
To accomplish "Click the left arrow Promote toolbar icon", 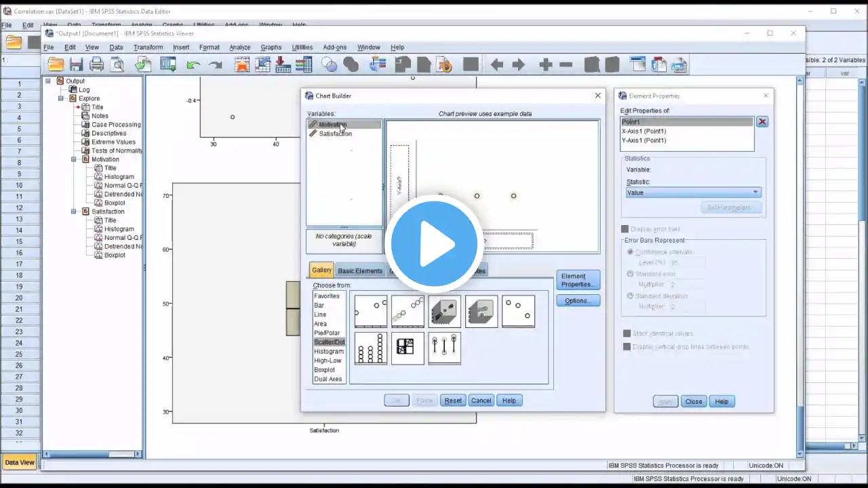I will tap(496, 65).
